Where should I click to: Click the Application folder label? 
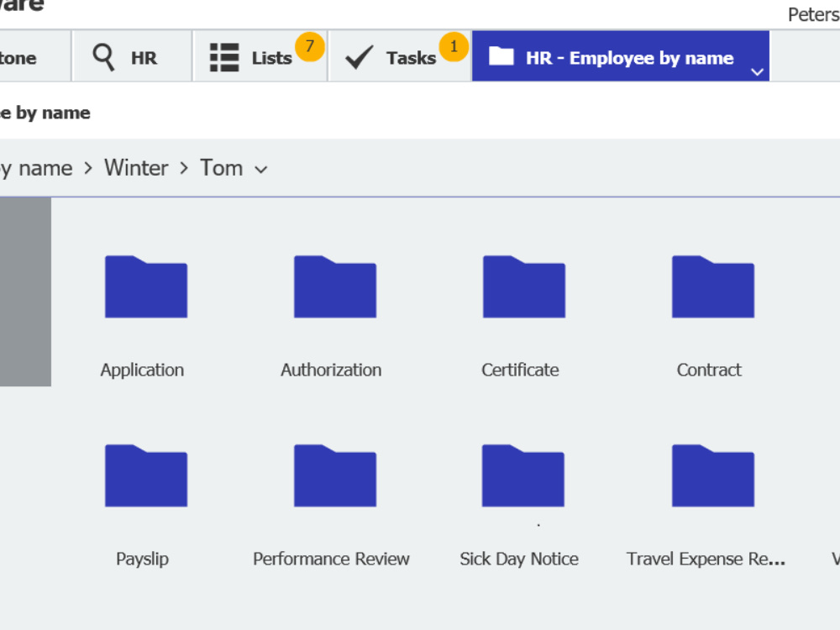pyautogui.click(x=142, y=370)
